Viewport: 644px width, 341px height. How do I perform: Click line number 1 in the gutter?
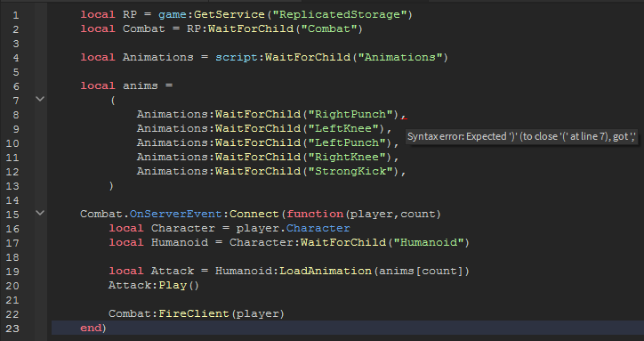pyautogui.click(x=15, y=16)
